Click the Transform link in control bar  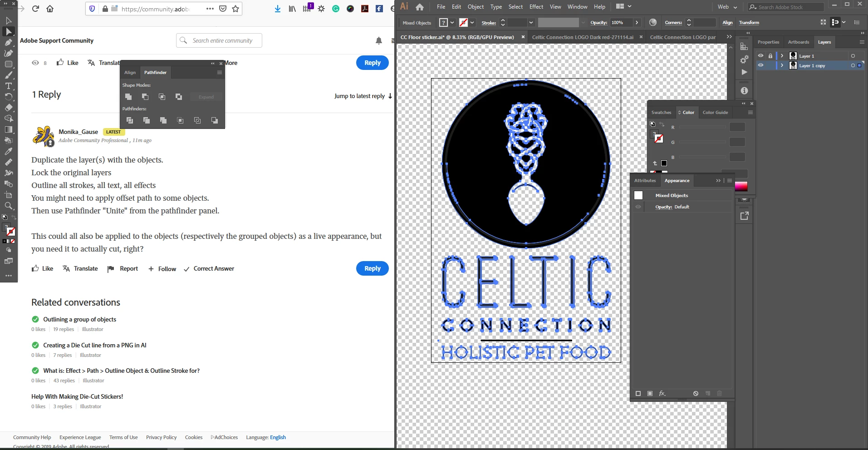(x=749, y=22)
